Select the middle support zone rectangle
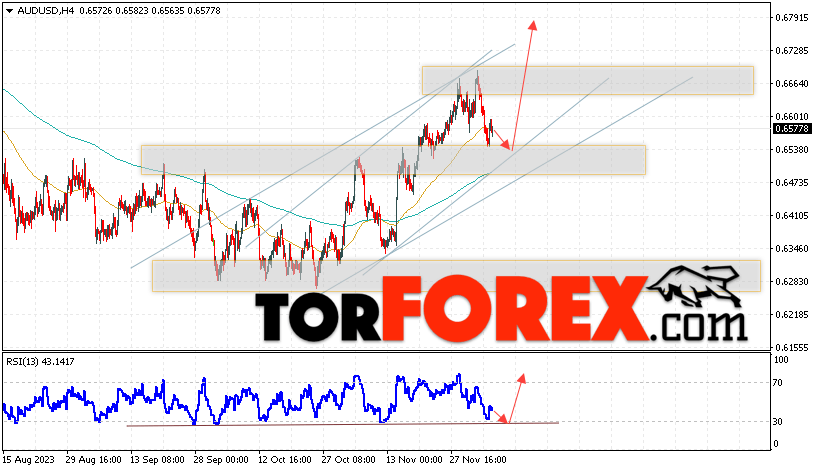This screenshot has width=816, height=471. point(393,160)
